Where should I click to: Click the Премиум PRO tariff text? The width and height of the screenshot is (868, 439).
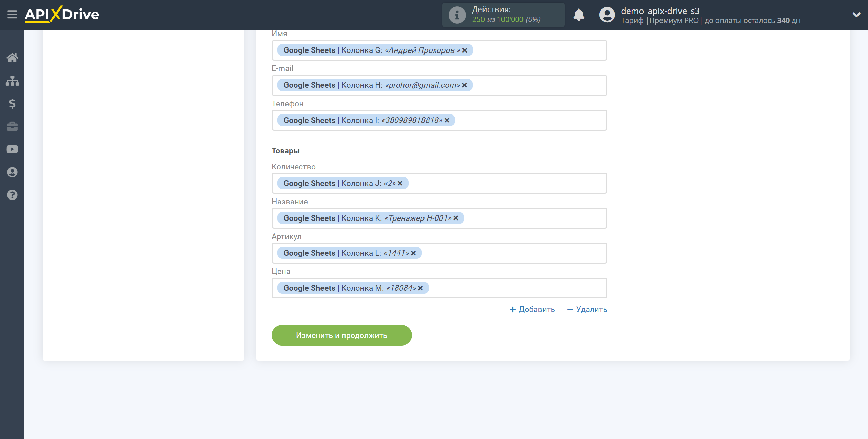[x=674, y=21]
